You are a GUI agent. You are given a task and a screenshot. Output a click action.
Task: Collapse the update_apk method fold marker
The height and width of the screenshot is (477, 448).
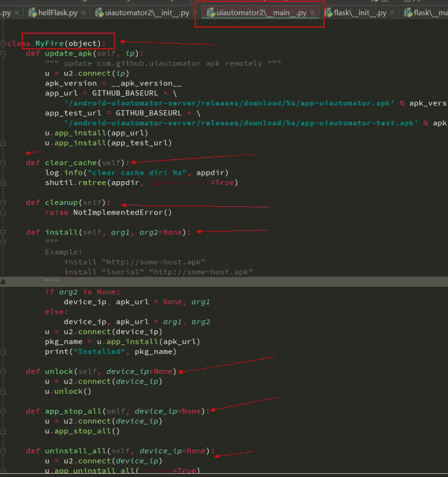(3, 54)
